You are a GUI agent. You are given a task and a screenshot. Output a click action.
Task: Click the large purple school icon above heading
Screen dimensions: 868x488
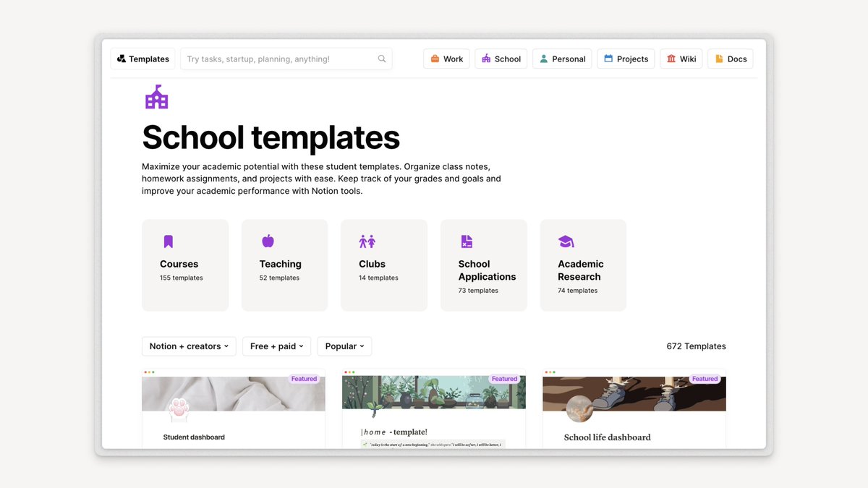[156, 97]
